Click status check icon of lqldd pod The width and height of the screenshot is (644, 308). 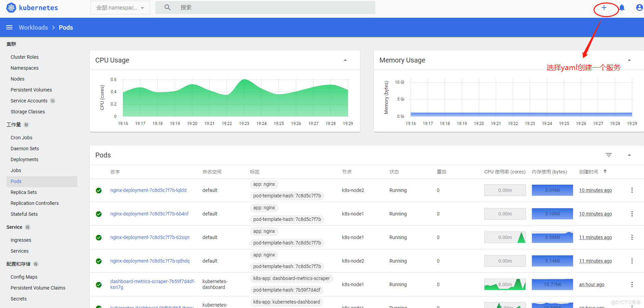[x=99, y=191]
